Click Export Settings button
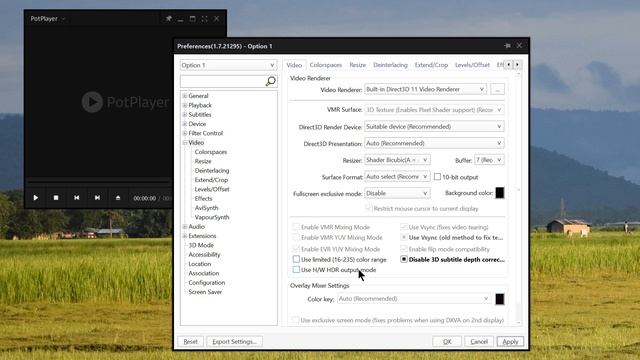 [x=234, y=342]
